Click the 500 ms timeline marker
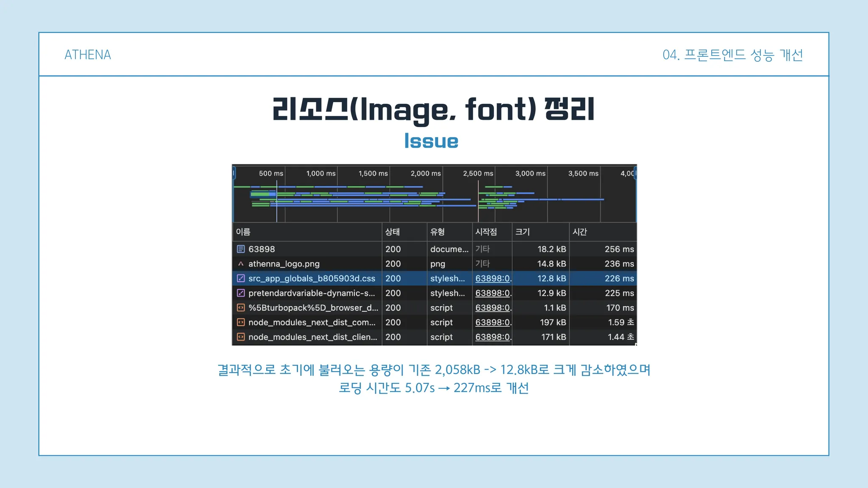 click(271, 173)
